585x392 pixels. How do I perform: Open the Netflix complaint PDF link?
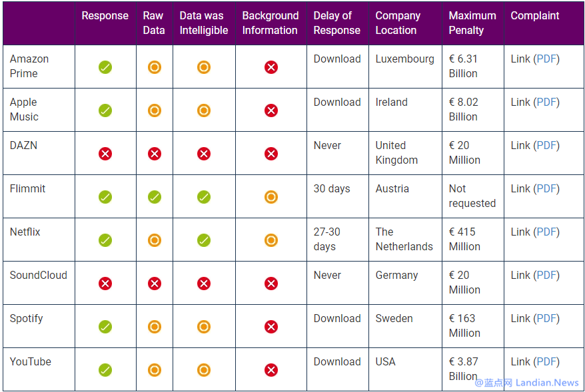click(x=546, y=232)
